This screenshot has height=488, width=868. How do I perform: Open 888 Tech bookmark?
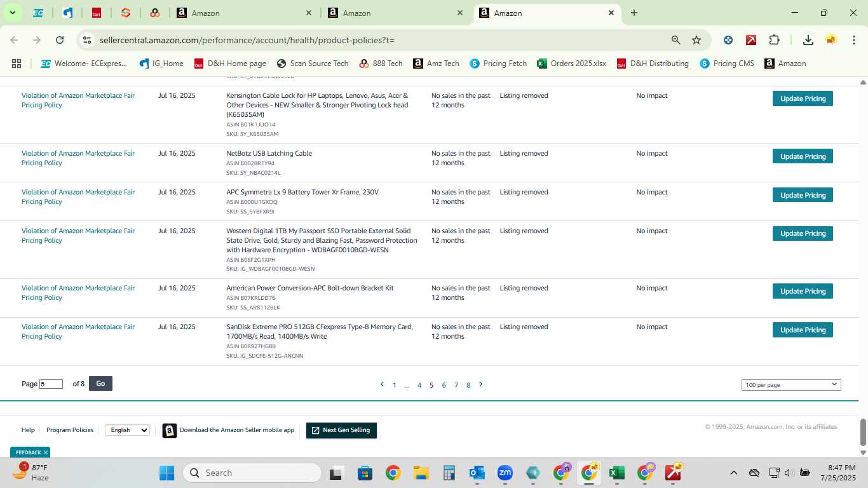(381, 64)
